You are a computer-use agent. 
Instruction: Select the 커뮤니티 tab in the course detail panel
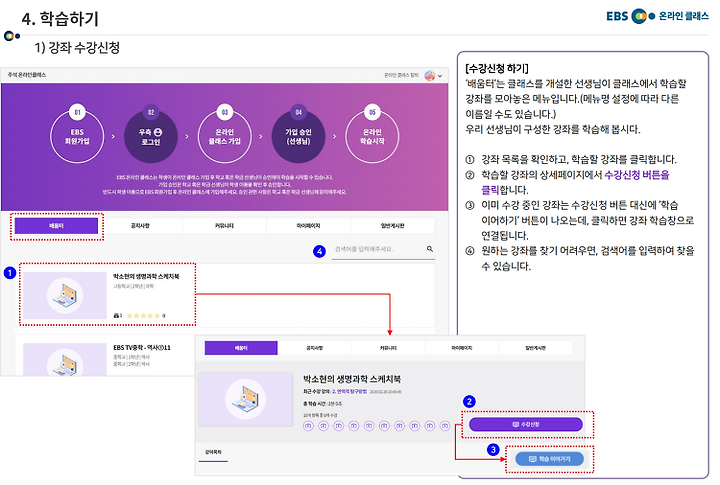tap(388, 348)
